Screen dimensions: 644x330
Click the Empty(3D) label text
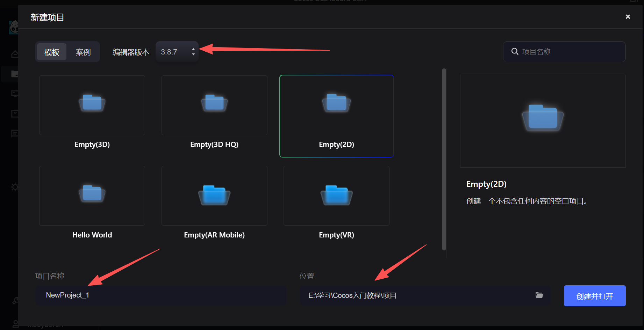tap(92, 145)
